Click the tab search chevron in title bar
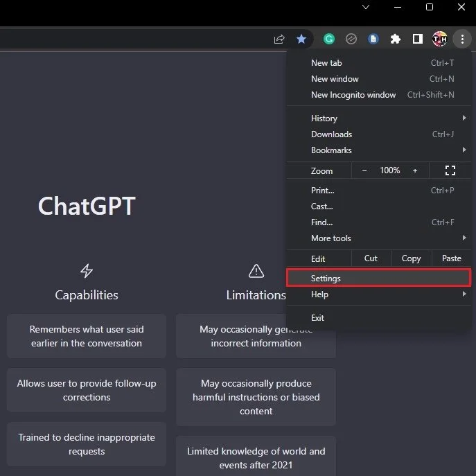This screenshot has height=476, width=476. click(366, 7)
